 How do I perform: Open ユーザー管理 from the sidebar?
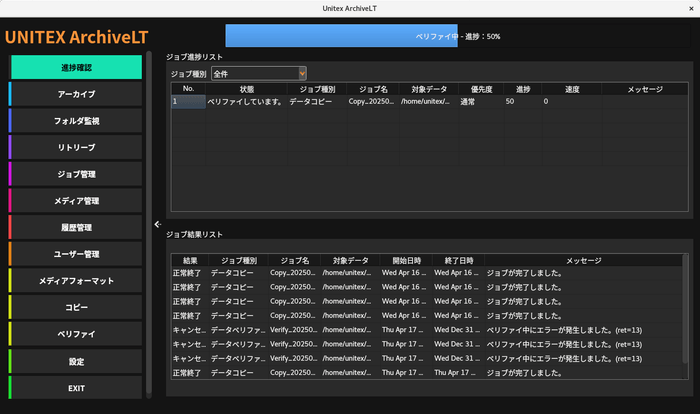click(76, 254)
